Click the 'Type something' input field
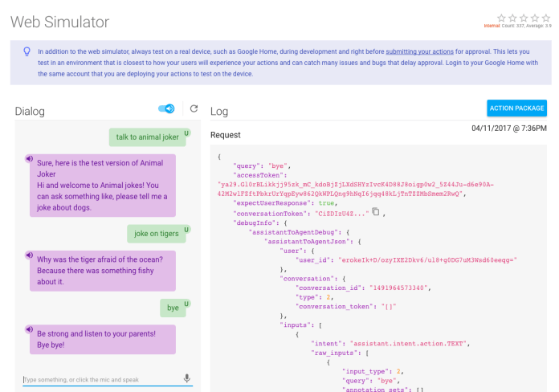Image resolution: width=559 pixels, height=392 pixels. [100, 378]
